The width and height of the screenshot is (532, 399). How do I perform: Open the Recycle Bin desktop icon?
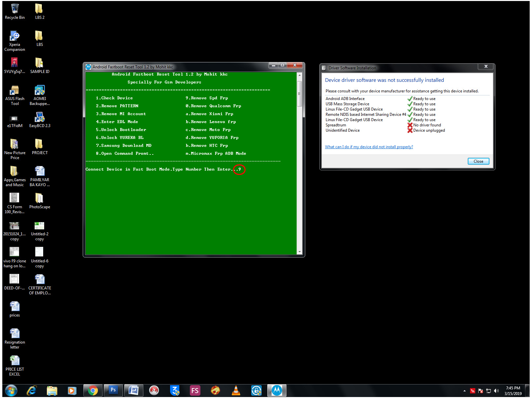[x=15, y=12]
